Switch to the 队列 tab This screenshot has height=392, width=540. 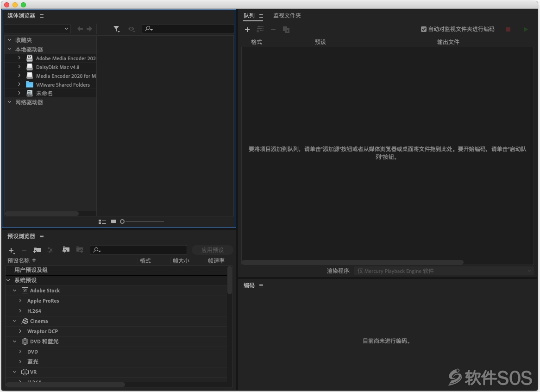pos(249,16)
